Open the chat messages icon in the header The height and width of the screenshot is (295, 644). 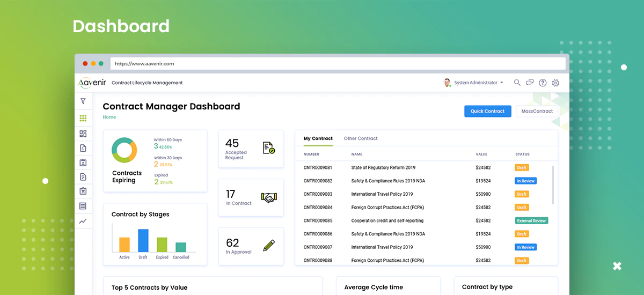[530, 83]
